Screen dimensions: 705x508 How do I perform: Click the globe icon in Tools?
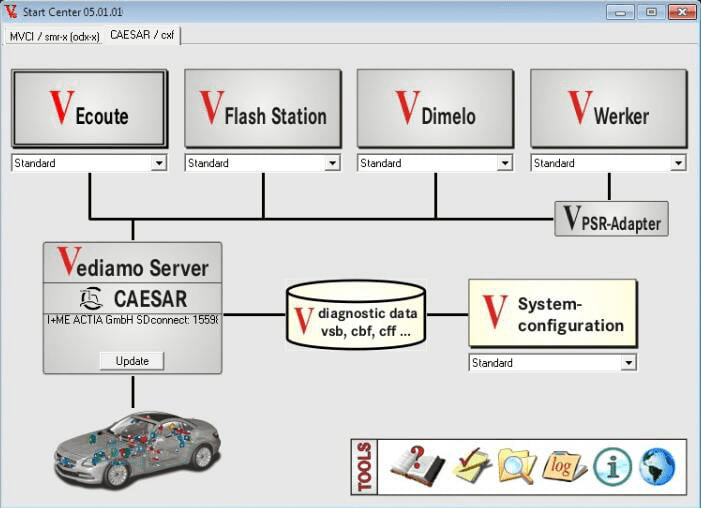coord(657,466)
